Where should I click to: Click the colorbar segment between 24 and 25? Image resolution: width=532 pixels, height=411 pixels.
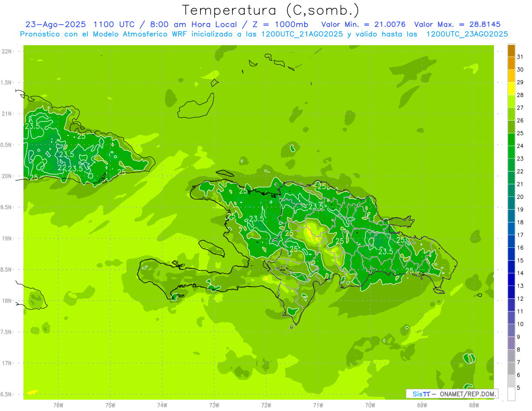click(511, 140)
